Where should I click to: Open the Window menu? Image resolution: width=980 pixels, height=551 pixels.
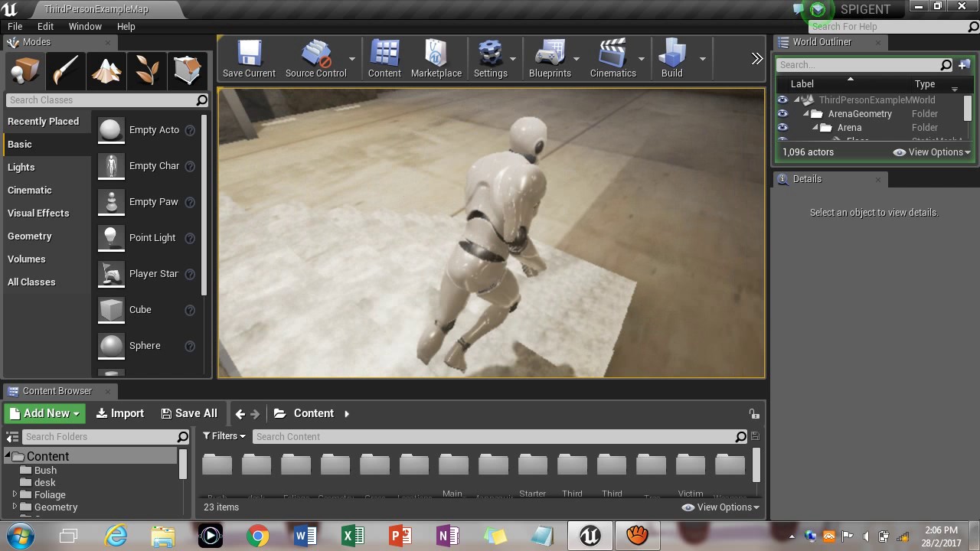click(85, 26)
